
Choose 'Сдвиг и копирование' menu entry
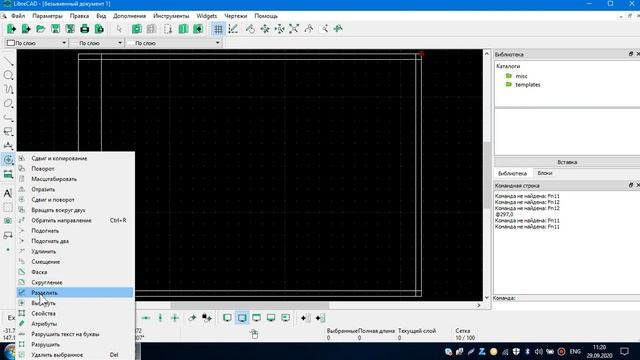coord(75,158)
